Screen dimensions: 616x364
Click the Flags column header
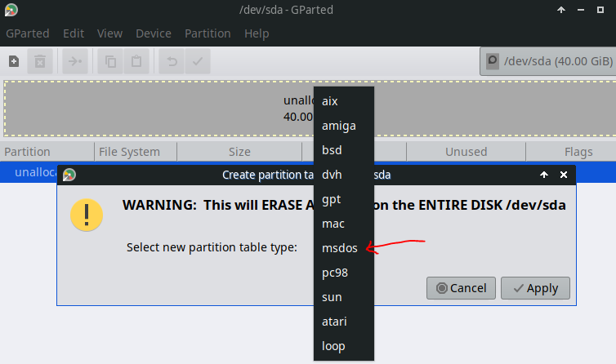click(x=571, y=152)
